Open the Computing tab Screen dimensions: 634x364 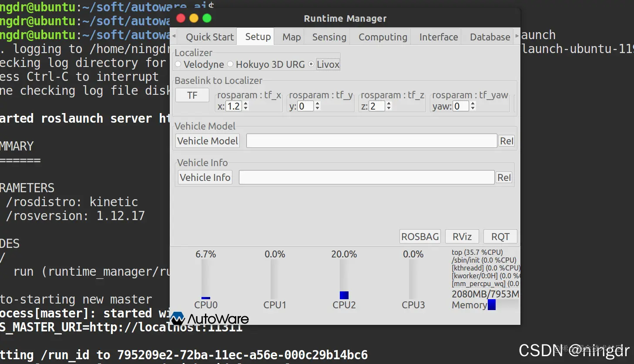coord(382,37)
